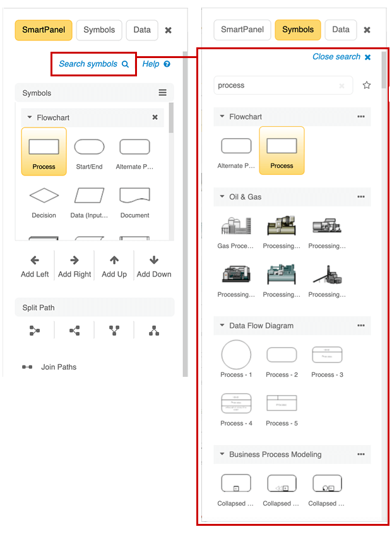The width and height of the screenshot is (392, 534).
Task: Open Oil & Gas more options menu
Action: [x=361, y=196]
